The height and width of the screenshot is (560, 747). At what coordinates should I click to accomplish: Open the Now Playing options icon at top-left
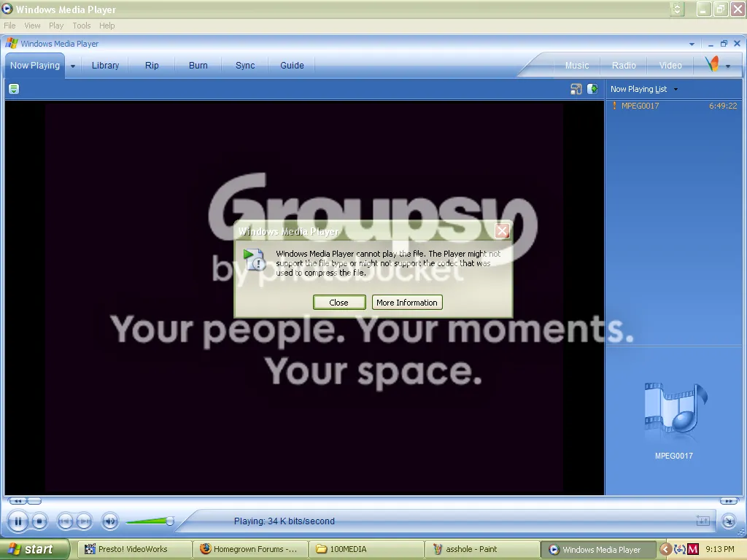pos(14,89)
